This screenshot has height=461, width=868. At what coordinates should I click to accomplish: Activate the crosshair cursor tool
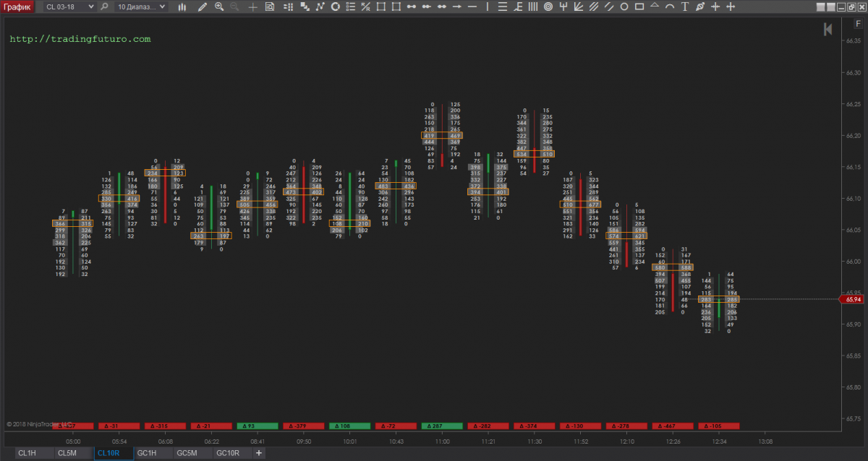(252, 7)
